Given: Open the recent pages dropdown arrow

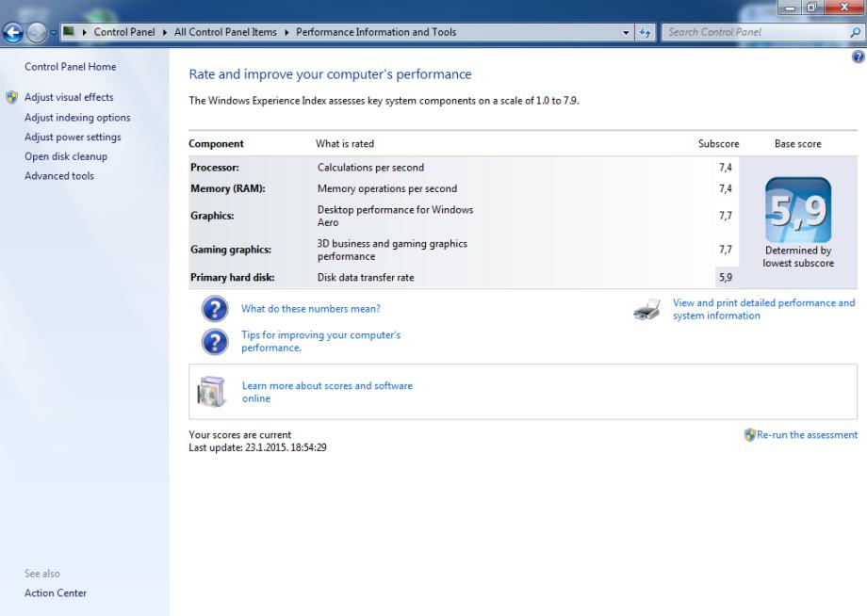Looking at the screenshot, I should tap(53, 33).
